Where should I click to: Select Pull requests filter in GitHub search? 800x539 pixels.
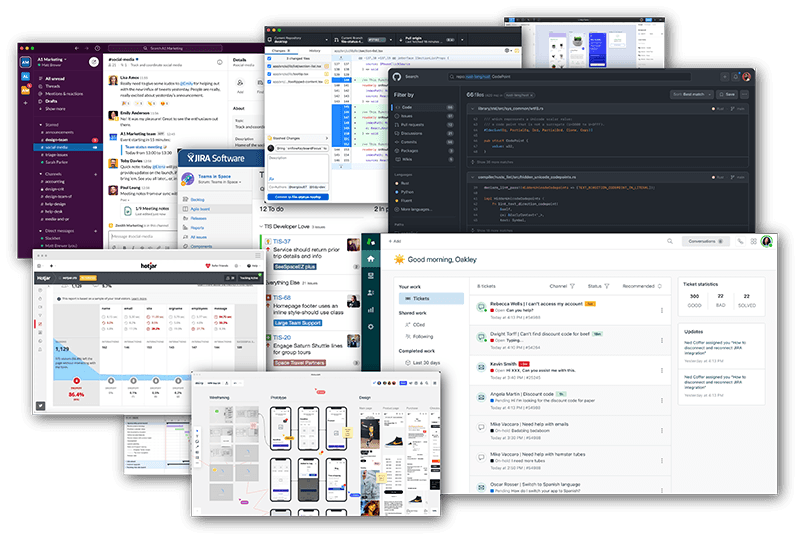(424, 125)
